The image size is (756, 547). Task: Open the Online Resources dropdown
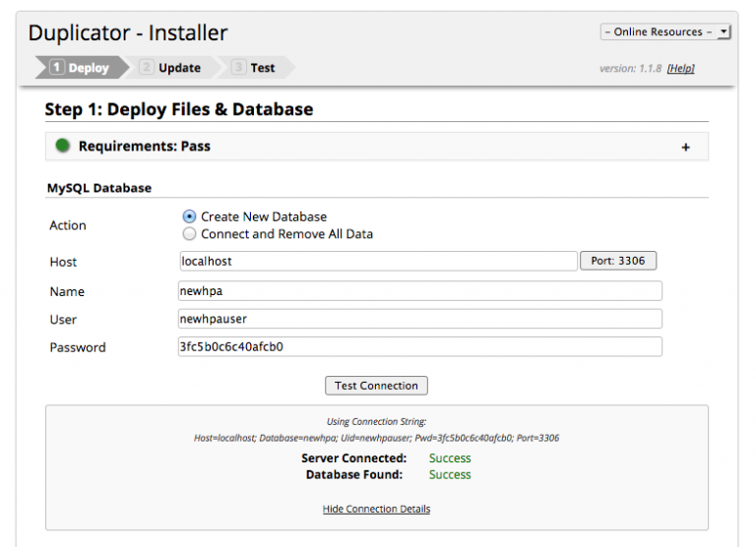(x=665, y=31)
